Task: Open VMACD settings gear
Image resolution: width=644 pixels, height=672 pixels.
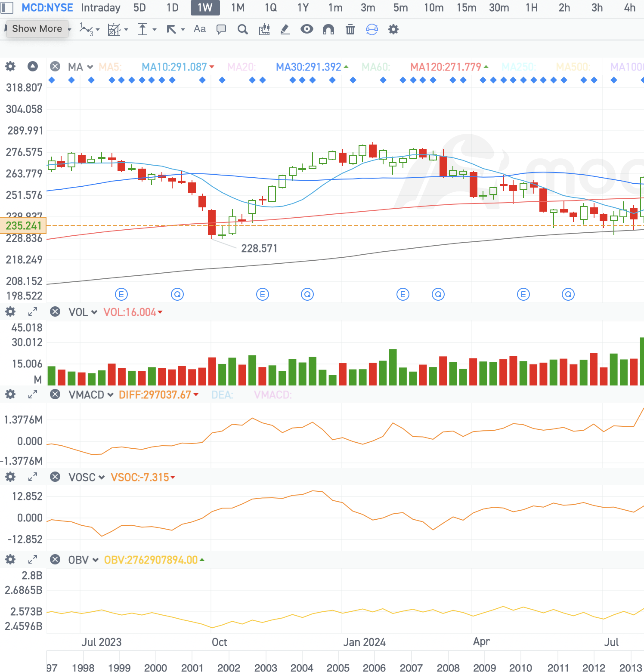Action: (10, 394)
